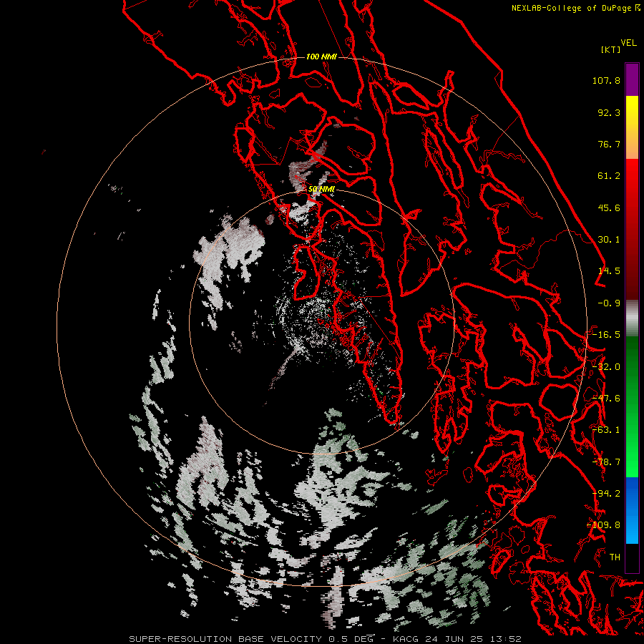
Task: Click the 92.3 velocity scale value
Action: click(x=609, y=112)
